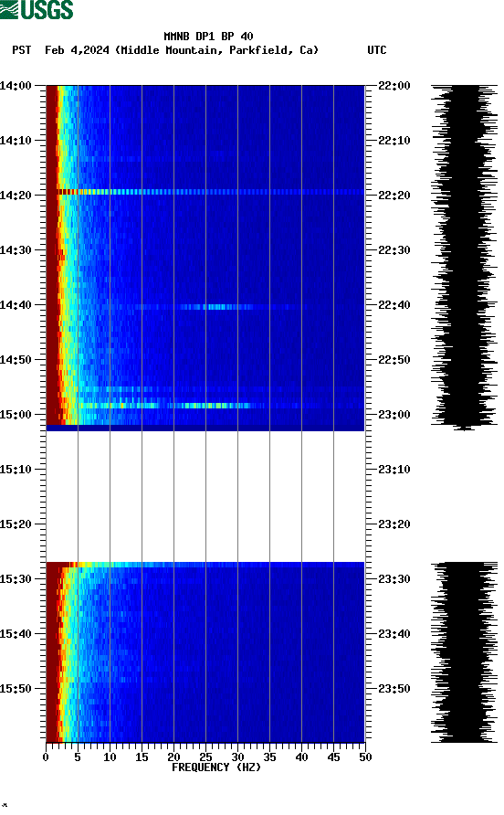This screenshot has height=815, width=504.
Task: Select the title text 'MMNB DP1 BP 40'
Action: 208,37
